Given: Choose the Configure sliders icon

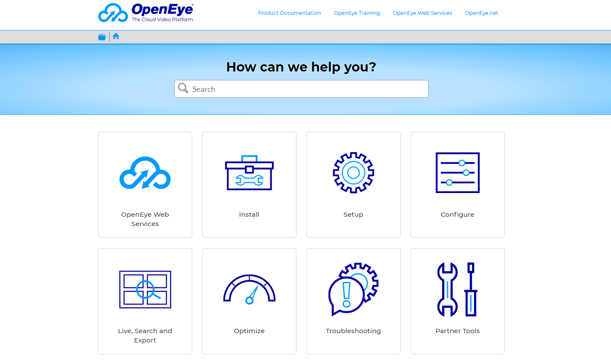Looking at the screenshot, I should pyautogui.click(x=457, y=173).
